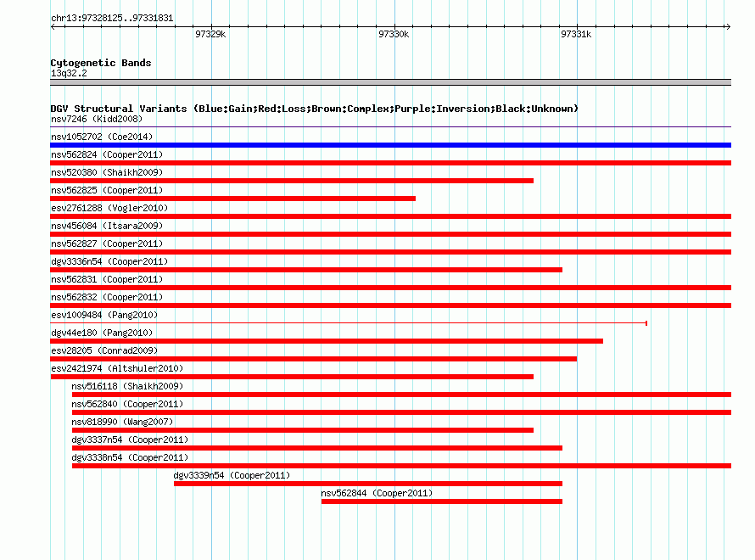Click the dgv44e180 (Pang2010) label
Viewport: 755px width, 560px height.
(x=102, y=333)
